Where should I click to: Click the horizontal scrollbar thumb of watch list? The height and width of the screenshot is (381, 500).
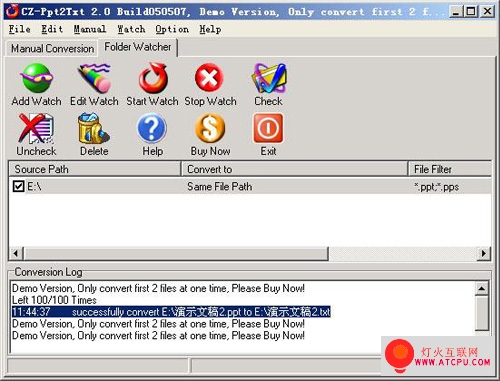click(x=176, y=254)
